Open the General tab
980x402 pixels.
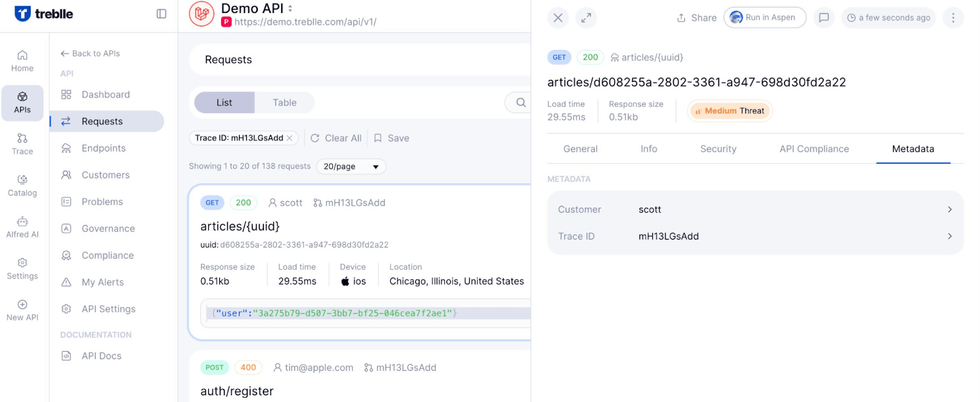[580, 149]
